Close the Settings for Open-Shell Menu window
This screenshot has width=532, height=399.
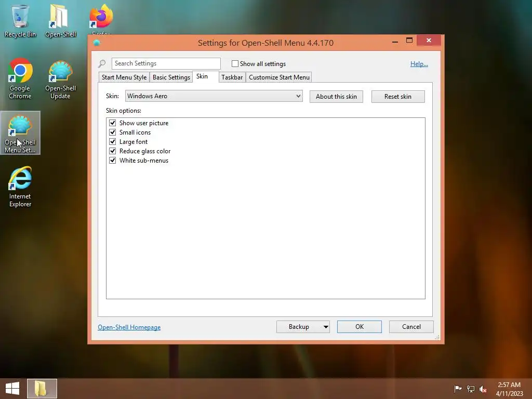pos(429,41)
